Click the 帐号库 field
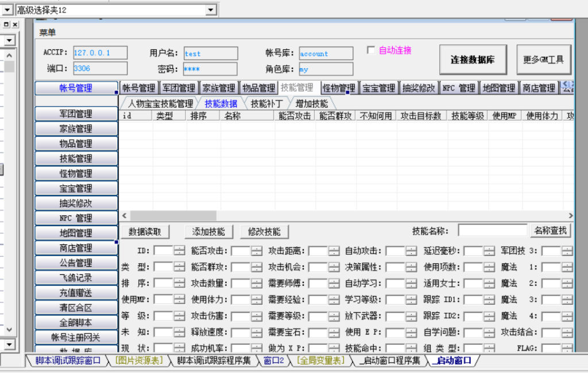This screenshot has width=588, height=373. tap(326, 53)
